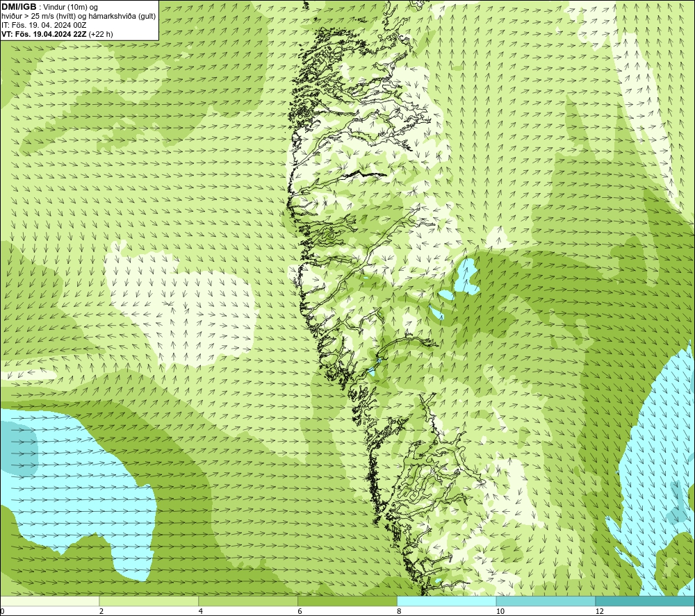Viewport: 695px width, 616px height.
Task: Click the 2–4 m/s light green scale segment
Action: 149,601
